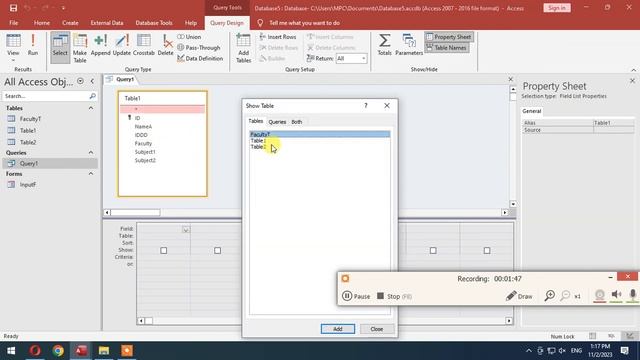Screen dimensions: 640x360
Task: Select the Faculty field in Table1
Action: point(143,143)
